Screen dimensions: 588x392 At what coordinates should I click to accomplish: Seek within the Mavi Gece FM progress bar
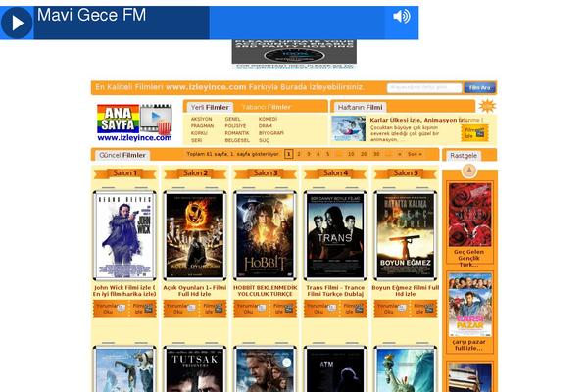(x=210, y=23)
